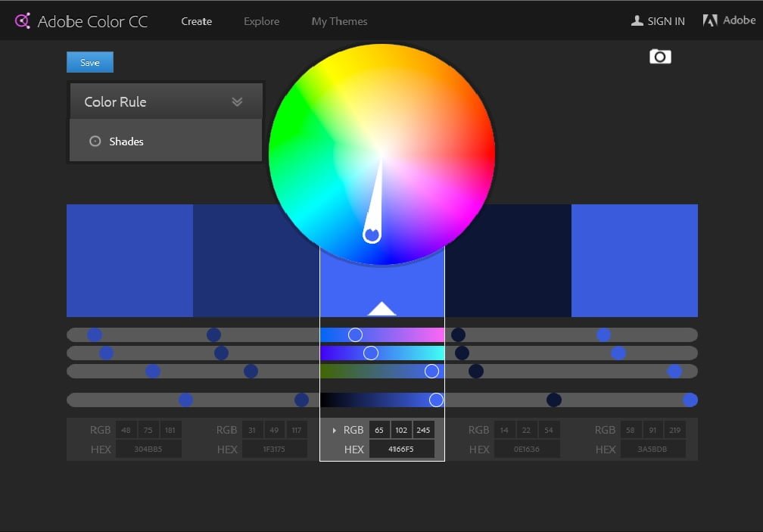Click the white triangle base color marker
Screen dimensions: 763x532
click(x=381, y=308)
